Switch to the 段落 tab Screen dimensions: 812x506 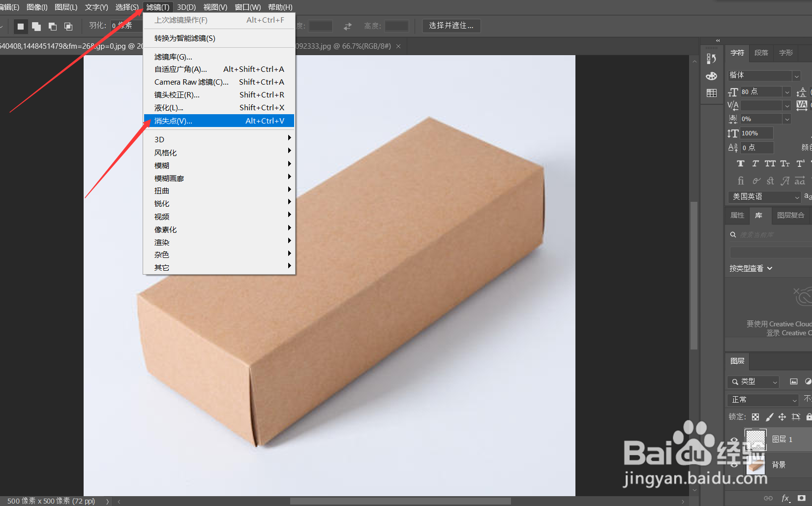[761, 53]
